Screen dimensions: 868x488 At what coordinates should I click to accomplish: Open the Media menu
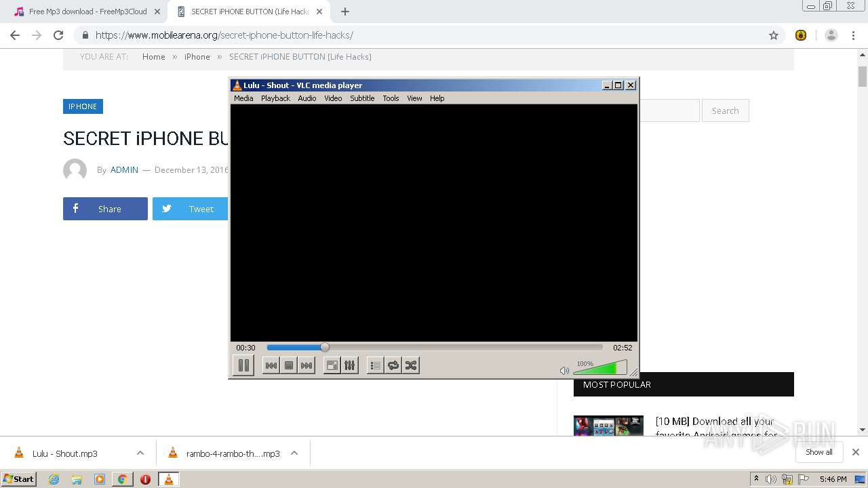pyautogui.click(x=243, y=98)
